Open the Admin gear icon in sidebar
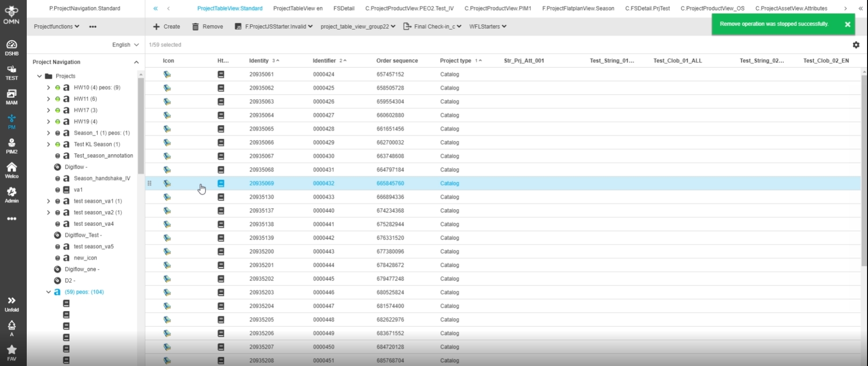This screenshot has height=366, width=868. 12,195
